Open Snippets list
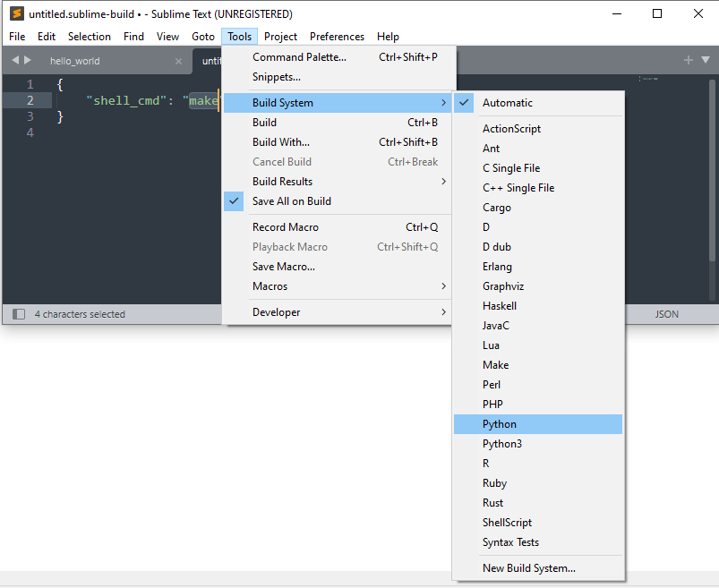 point(338,77)
